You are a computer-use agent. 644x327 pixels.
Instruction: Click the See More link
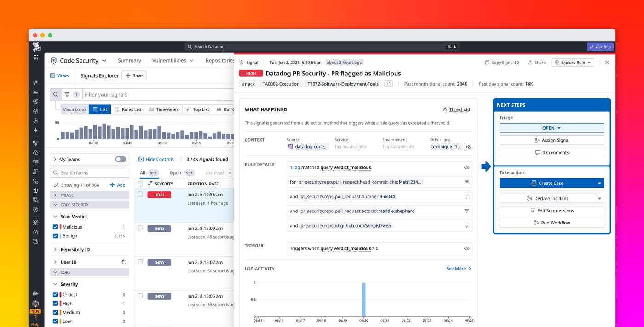coord(459,269)
